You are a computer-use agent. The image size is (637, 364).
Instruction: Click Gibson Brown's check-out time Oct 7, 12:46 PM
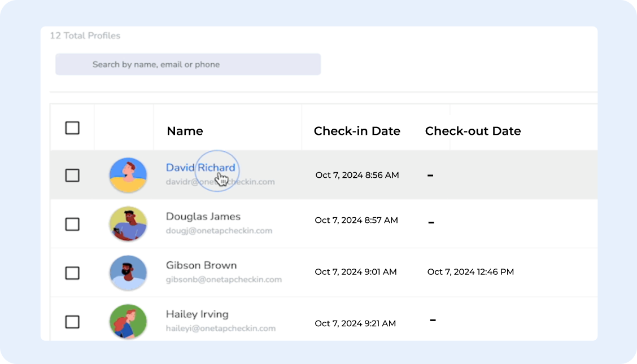(470, 272)
